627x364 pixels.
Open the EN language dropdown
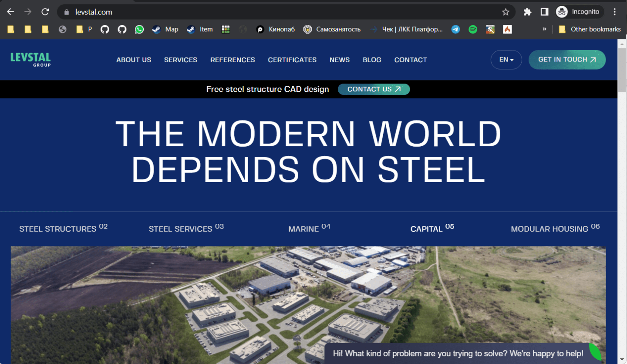(506, 60)
